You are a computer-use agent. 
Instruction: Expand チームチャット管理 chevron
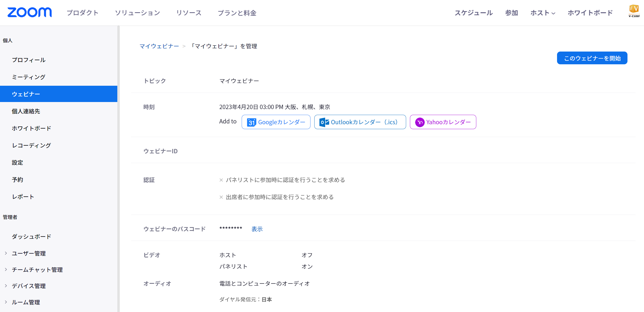click(x=6, y=269)
